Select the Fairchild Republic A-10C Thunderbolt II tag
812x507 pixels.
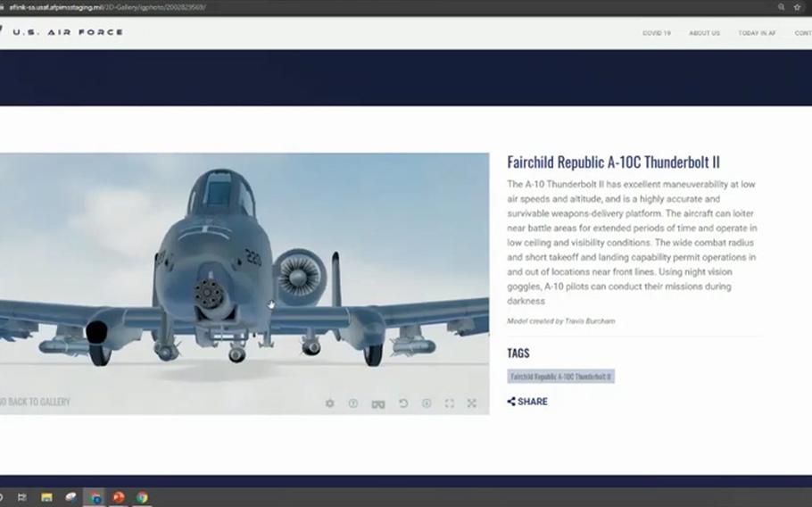click(x=561, y=377)
